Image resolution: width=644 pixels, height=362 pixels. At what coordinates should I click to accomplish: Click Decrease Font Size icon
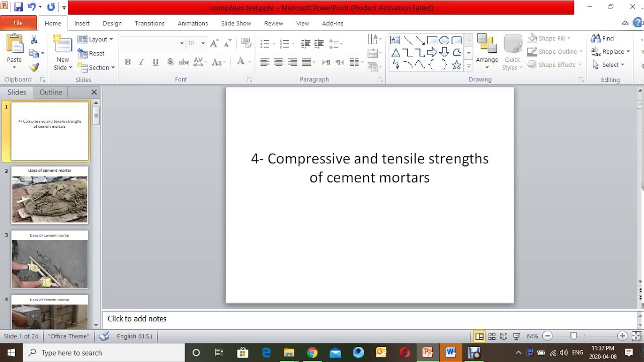click(227, 43)
